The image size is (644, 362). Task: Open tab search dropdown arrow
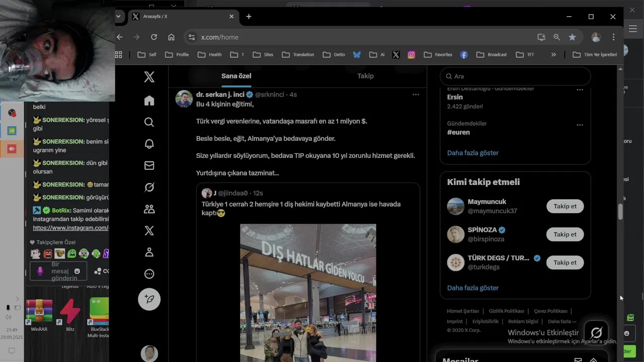click(118, 16)
